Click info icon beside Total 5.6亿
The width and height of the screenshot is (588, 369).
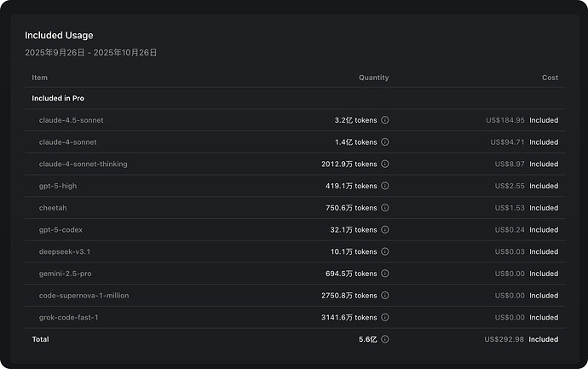(x=384, y=339)
